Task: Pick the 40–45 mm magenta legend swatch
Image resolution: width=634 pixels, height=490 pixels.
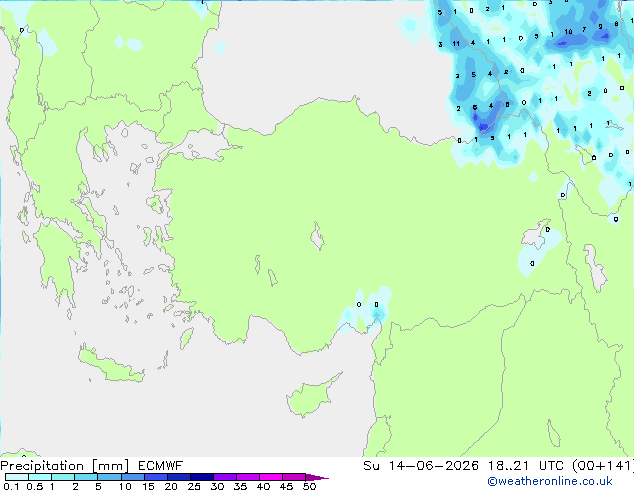Action: click(x=271, y=477)
